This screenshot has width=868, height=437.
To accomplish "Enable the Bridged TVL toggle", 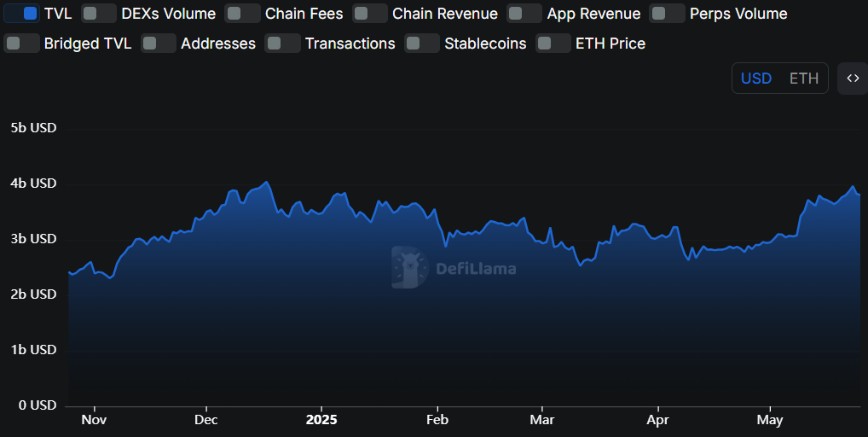I will (21, 44).
